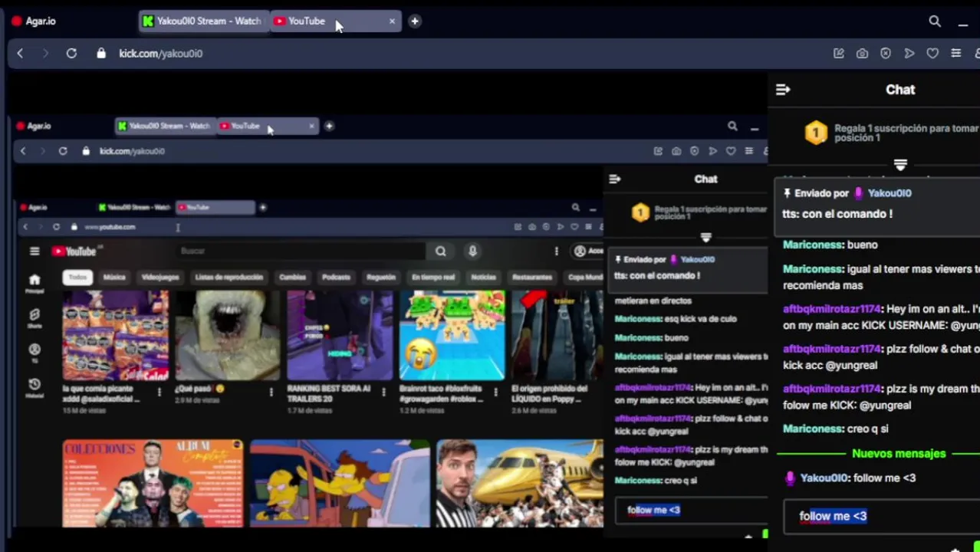Open a new tab in outermost browser

[x=414, y=21]
